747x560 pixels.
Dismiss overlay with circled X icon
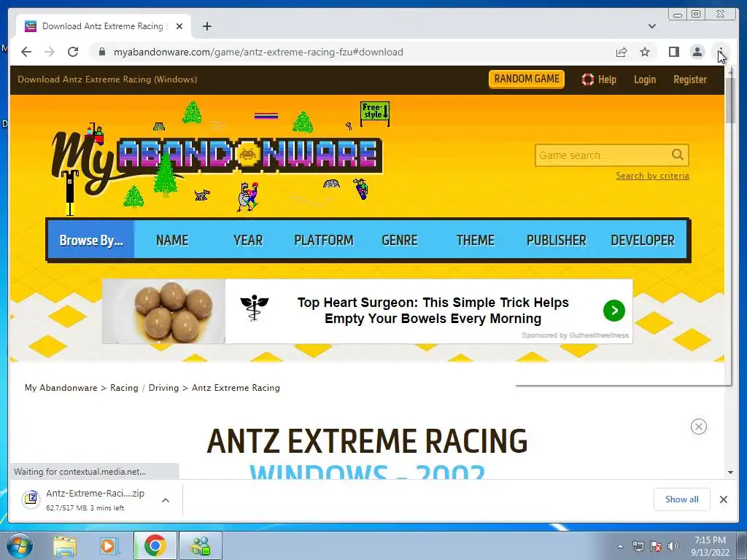698,426
